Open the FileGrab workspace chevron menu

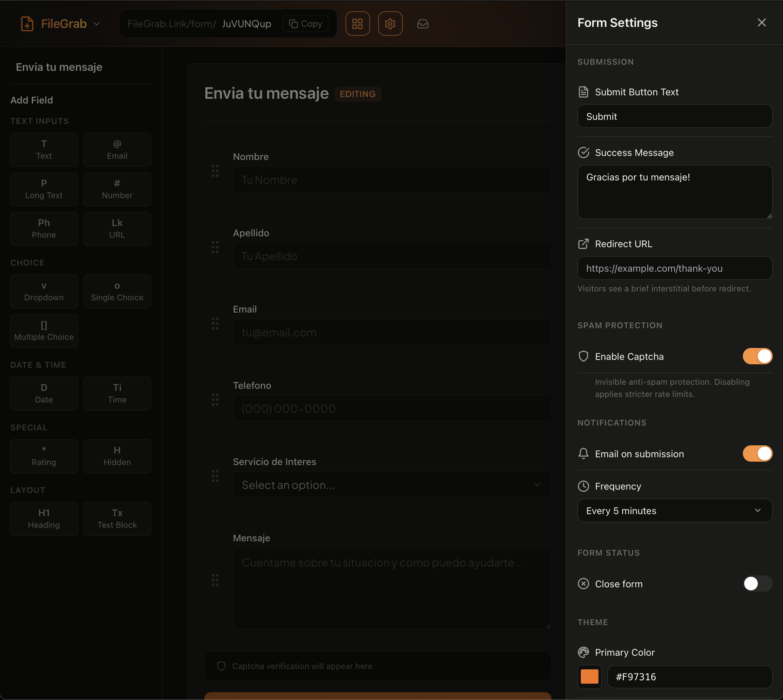coord(97,23)
